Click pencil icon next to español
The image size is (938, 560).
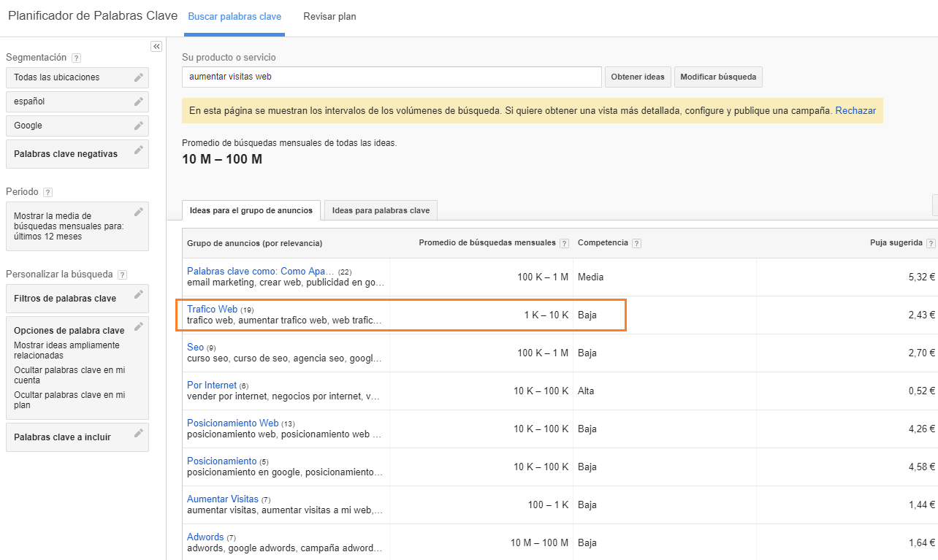tap(139, 101)
